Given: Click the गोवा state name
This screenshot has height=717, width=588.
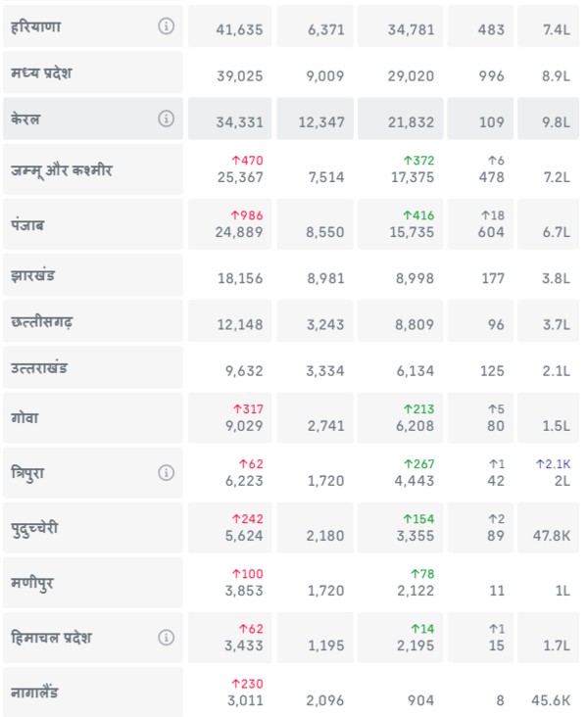Looking at the screenshot, I should [x=25, y=417].
